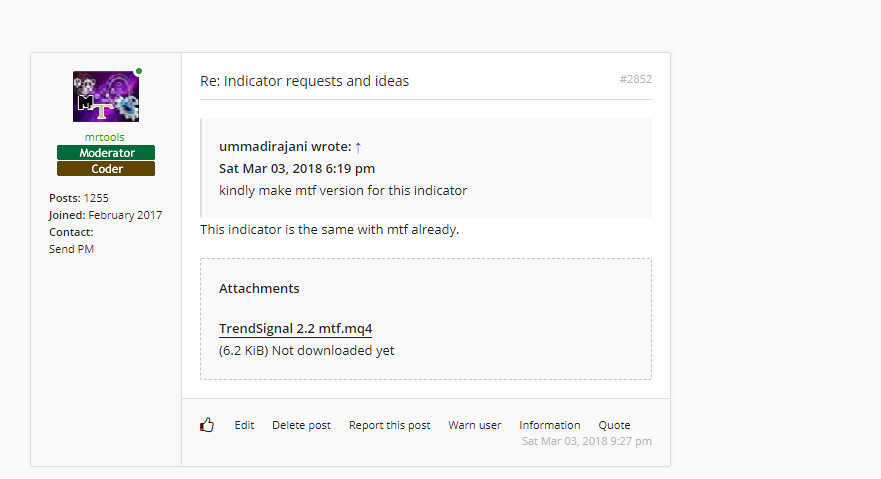Choose Report this post
This screenshot has width=881, height=479.
tap(389, 425)
